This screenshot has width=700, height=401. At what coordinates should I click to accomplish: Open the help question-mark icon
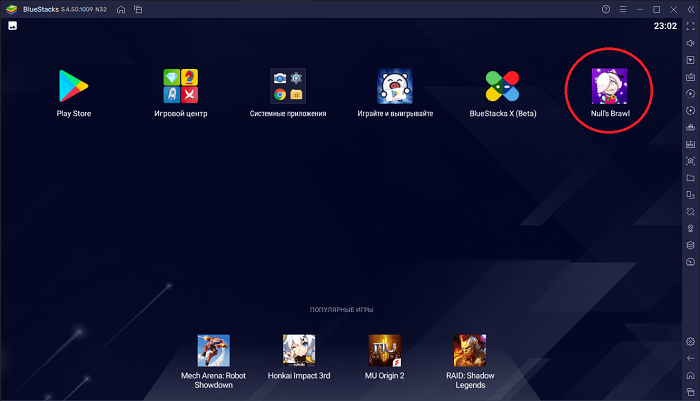[606, 9]
